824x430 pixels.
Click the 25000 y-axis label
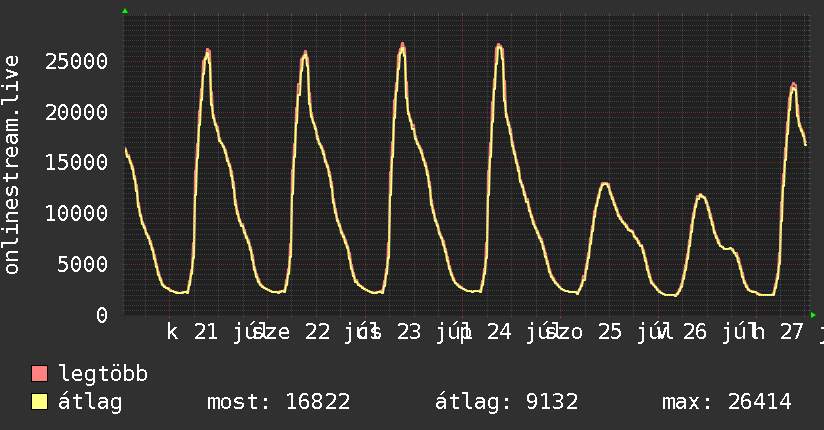coord(77,62)
